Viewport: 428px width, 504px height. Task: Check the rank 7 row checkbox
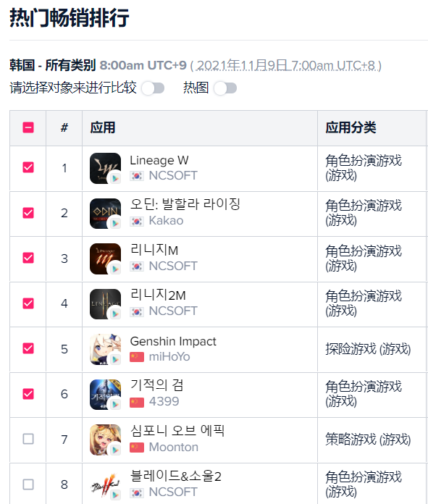28,439
